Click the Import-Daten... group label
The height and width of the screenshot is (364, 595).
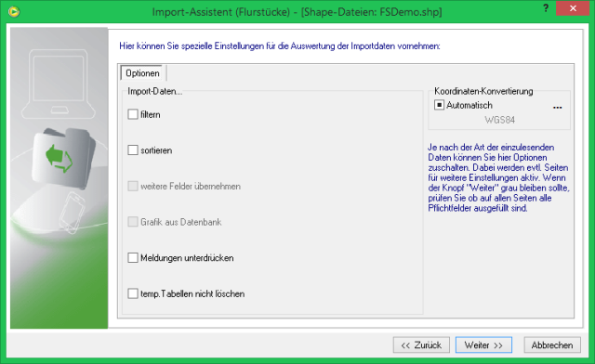[x=155, y=91]
